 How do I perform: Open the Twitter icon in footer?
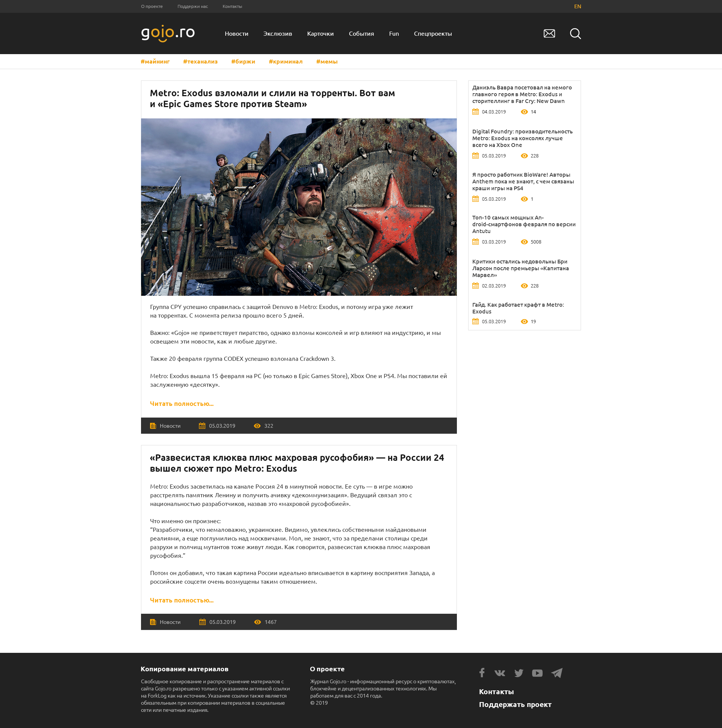[x=519, y=673]
